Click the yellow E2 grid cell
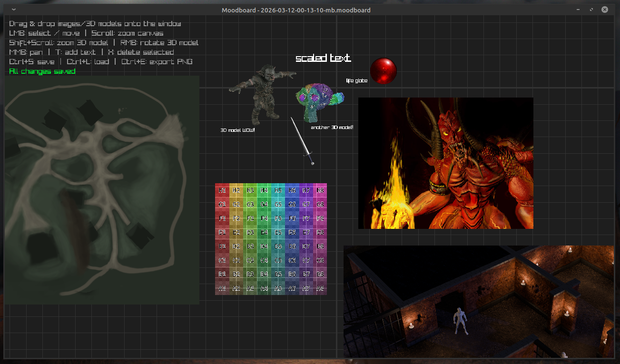Screen dimensions: 620x364 (x=236, y=232)
